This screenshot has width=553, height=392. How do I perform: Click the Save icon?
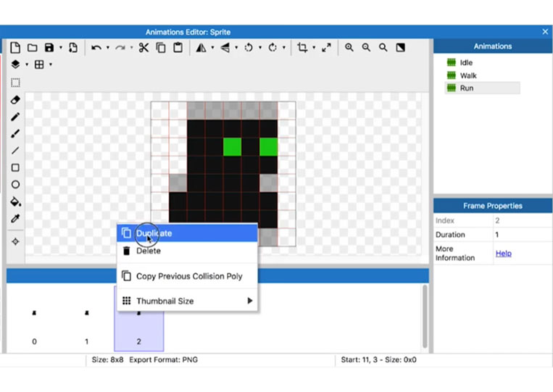point(49,48)
